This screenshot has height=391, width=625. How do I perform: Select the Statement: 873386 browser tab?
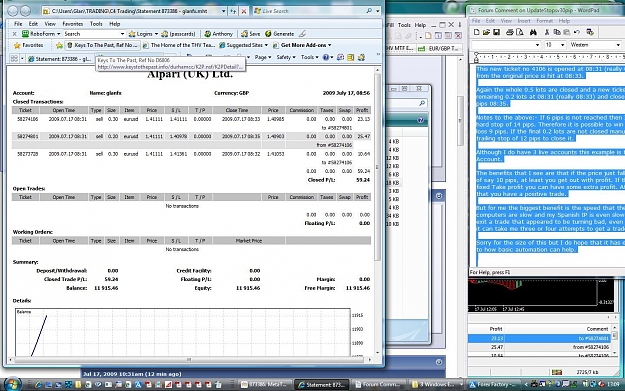coord(60,59)
